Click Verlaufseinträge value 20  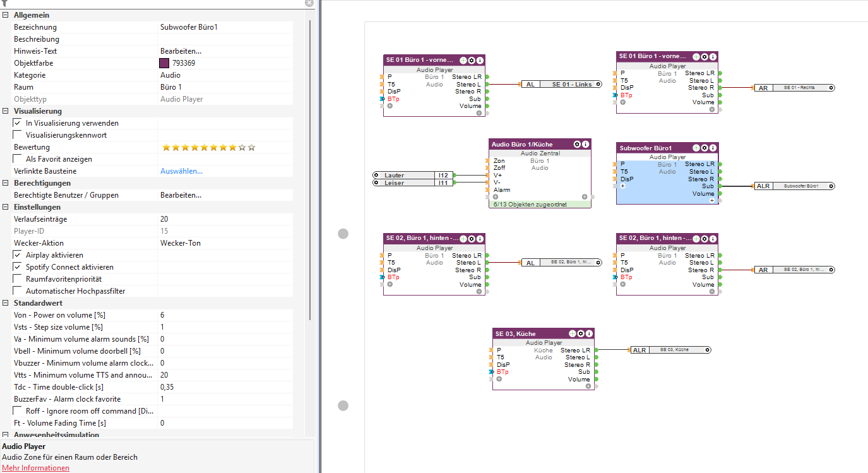[225, 219]
